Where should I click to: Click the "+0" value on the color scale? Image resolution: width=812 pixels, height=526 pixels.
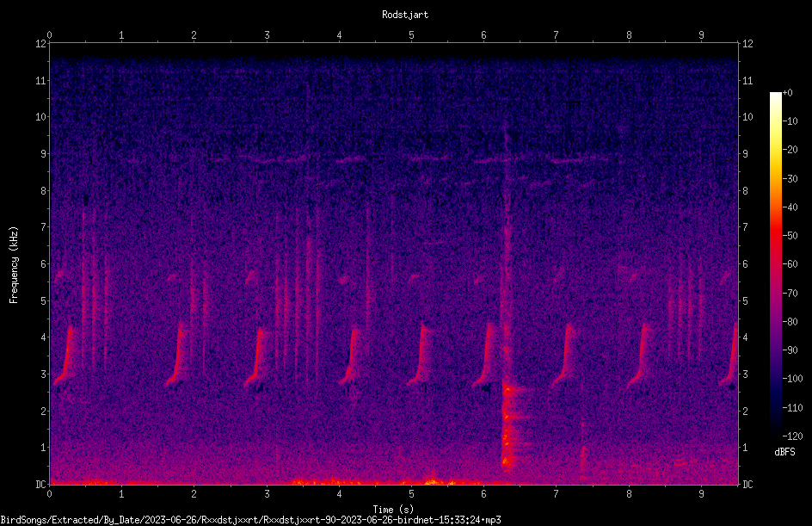(787, 93)
